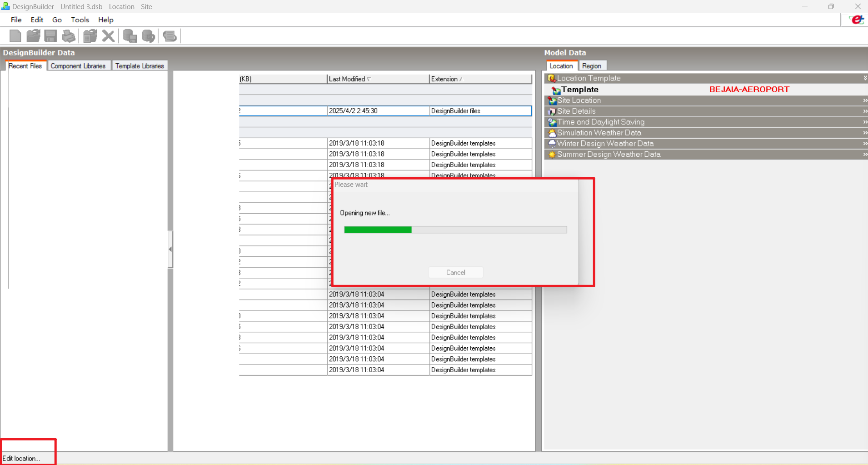Open the Help menu
Screen dimensions: 868x465
(x=106, y=20)
